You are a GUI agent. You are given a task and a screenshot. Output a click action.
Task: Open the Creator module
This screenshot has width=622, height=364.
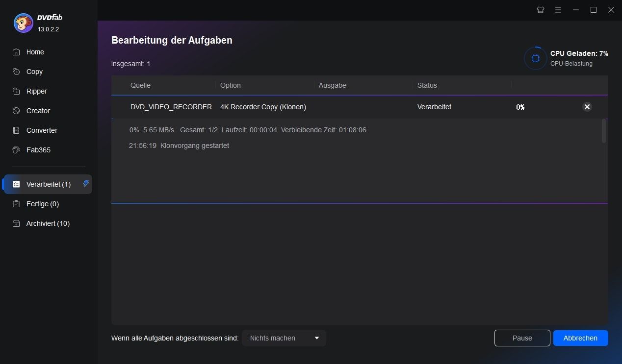tap(38, 111)
